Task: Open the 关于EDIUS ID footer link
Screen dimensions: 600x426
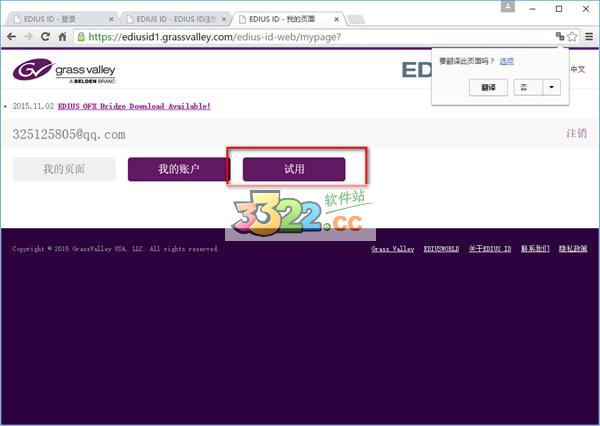Action: point(490,249)
